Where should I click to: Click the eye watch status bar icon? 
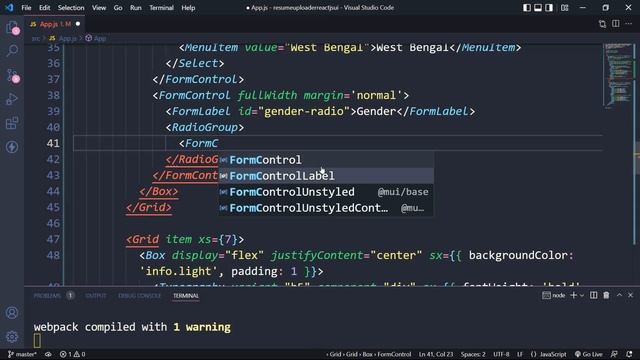[48, 354]
